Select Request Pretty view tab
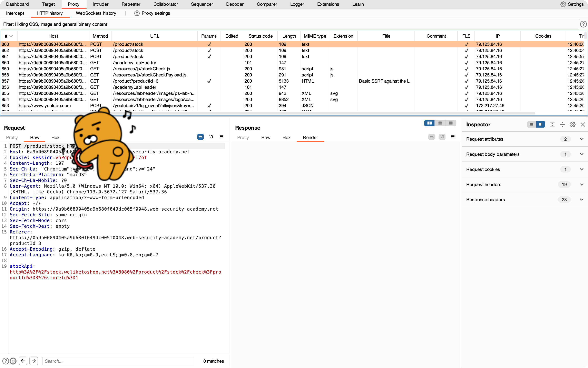 point(12,137)
